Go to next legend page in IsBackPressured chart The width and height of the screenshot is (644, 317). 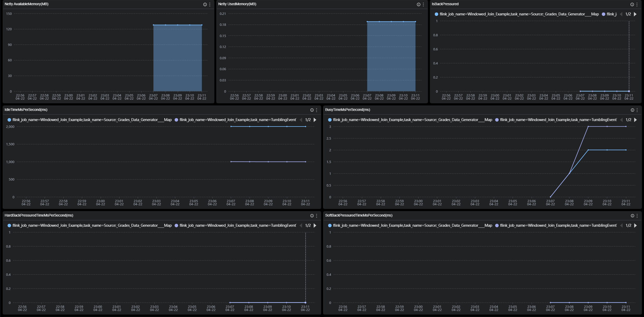coord(635,14)
